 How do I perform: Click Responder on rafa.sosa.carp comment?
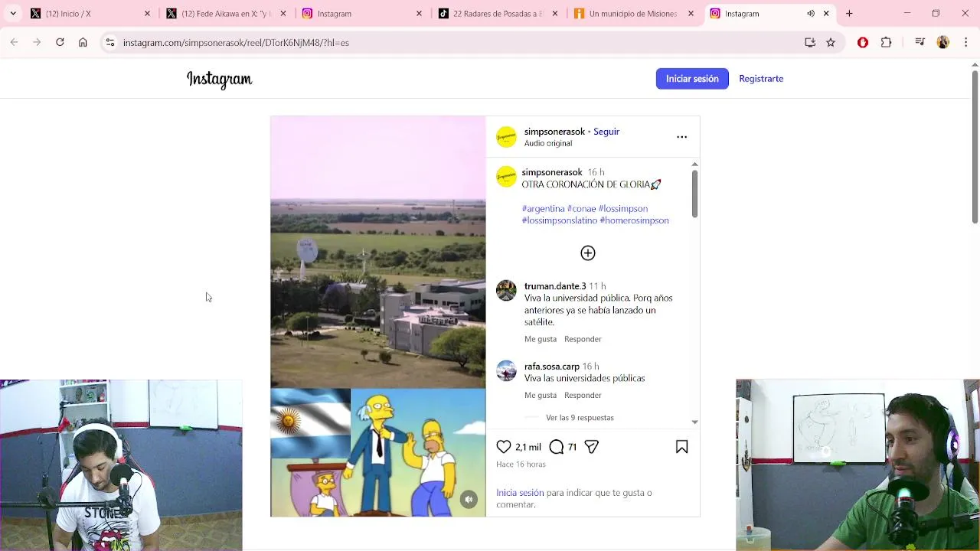(583, 396)
